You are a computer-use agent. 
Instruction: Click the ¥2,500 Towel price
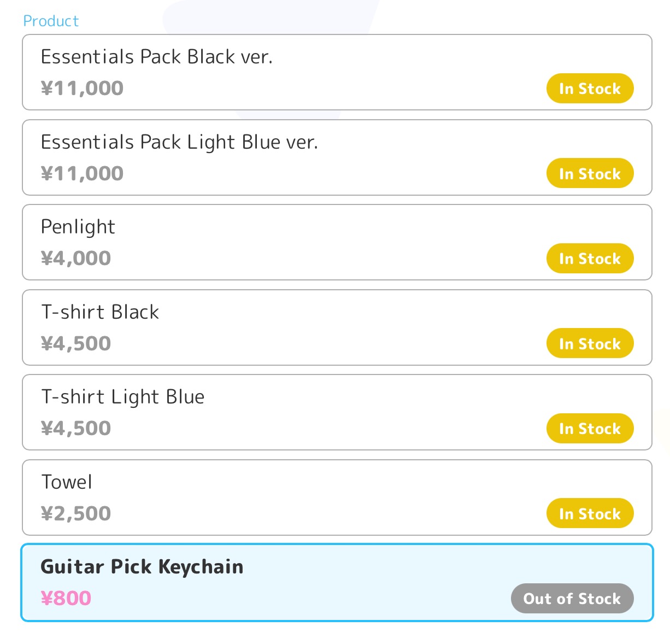pyautogui.click(x=76, y=513)
